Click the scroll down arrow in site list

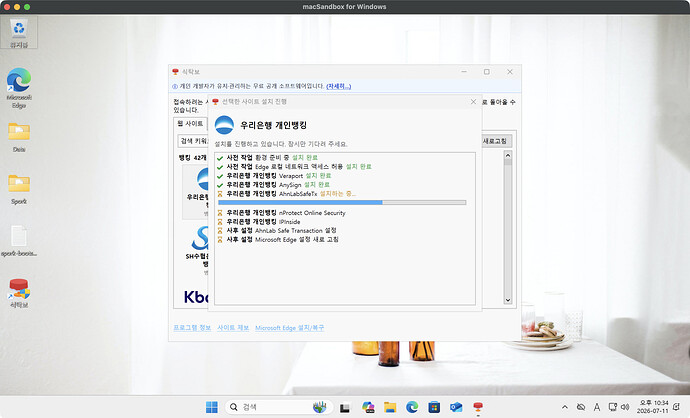click(507, 300)
